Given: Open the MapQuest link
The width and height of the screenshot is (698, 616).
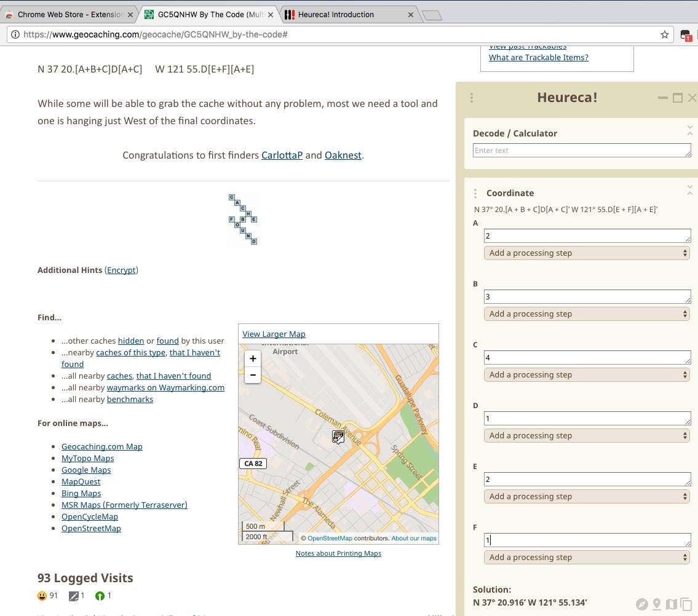Looking at the screenshot, I should (81, 481).
